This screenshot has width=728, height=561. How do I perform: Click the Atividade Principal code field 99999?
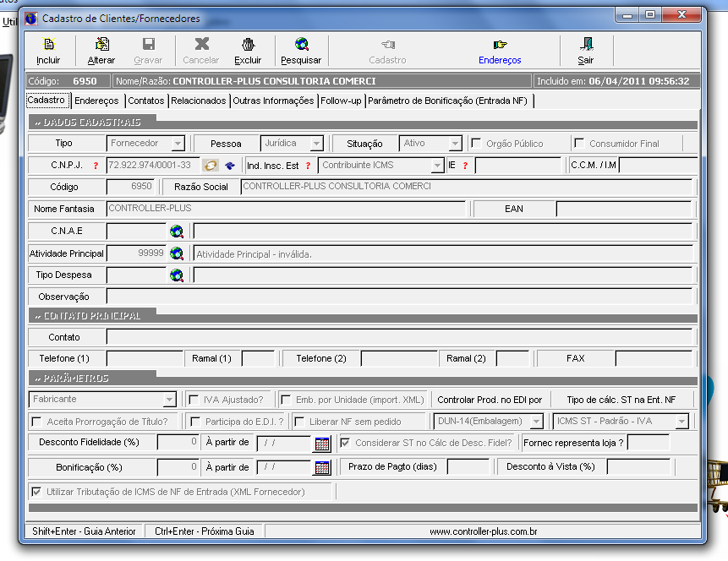(136, 253)
